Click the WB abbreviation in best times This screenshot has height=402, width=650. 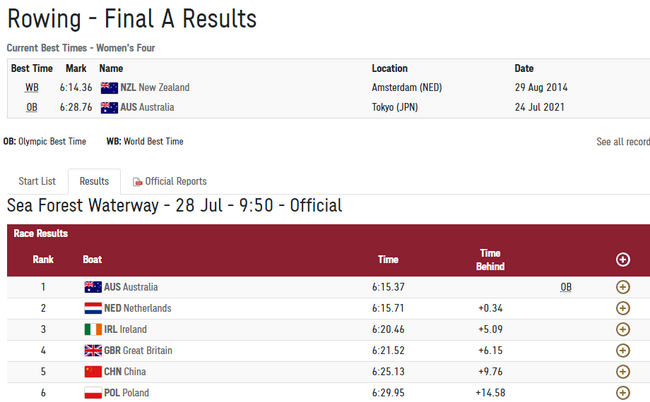click(x=32, y=88)
